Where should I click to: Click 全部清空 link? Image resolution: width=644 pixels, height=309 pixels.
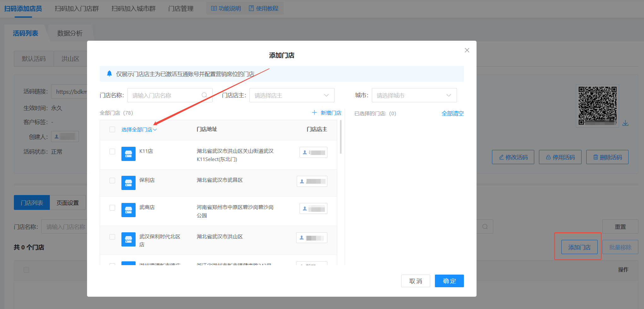point(453,113)
